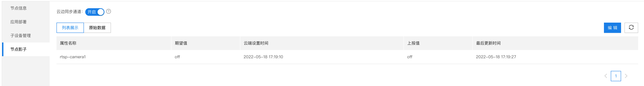The image size is (644, 86).
Task: Go to next page arrow
Action: click(626, 76)
